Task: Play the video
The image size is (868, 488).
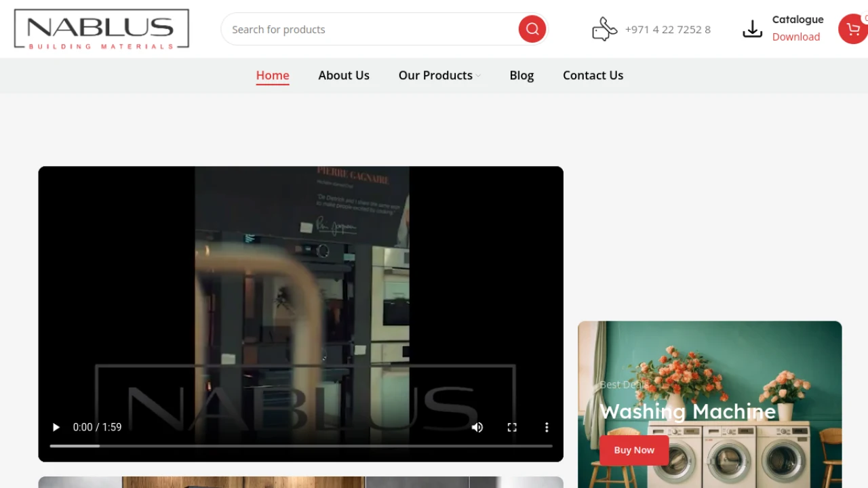Action: (x=56, y=427)
